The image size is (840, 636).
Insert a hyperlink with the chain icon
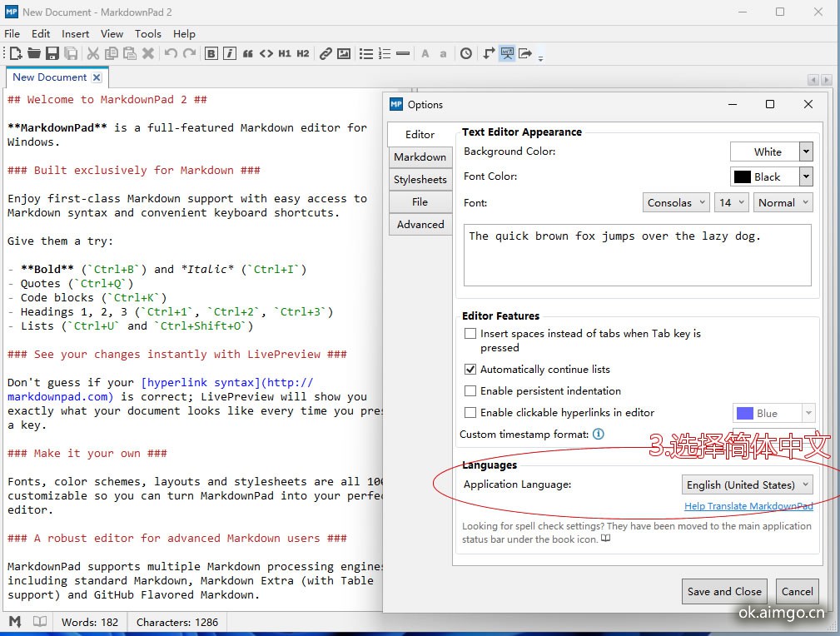point(326,53)
